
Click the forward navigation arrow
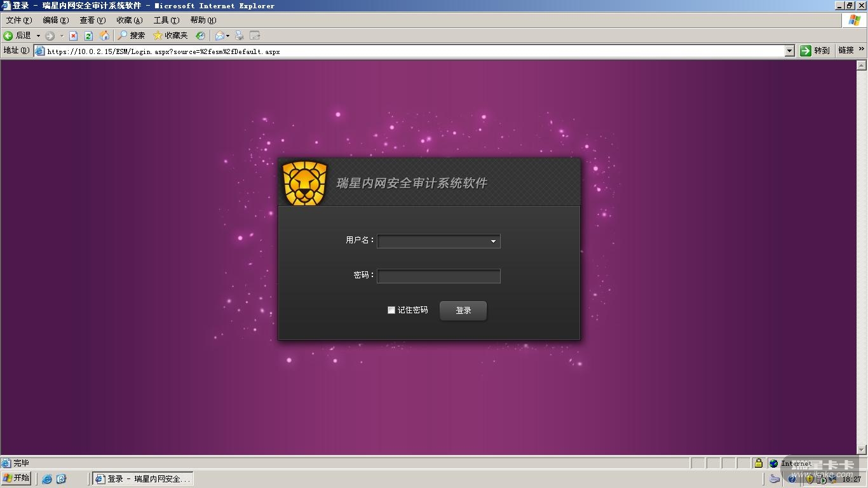[50, 36]
